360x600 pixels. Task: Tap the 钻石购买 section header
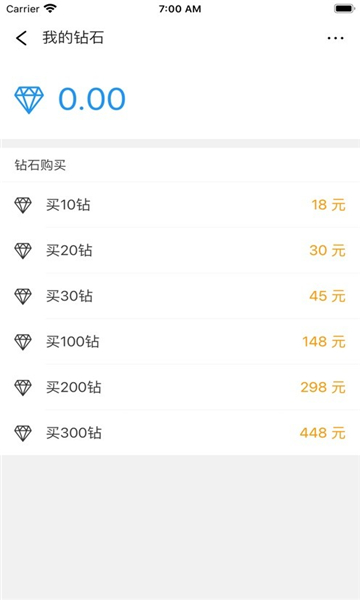click(x=40, y=165)
